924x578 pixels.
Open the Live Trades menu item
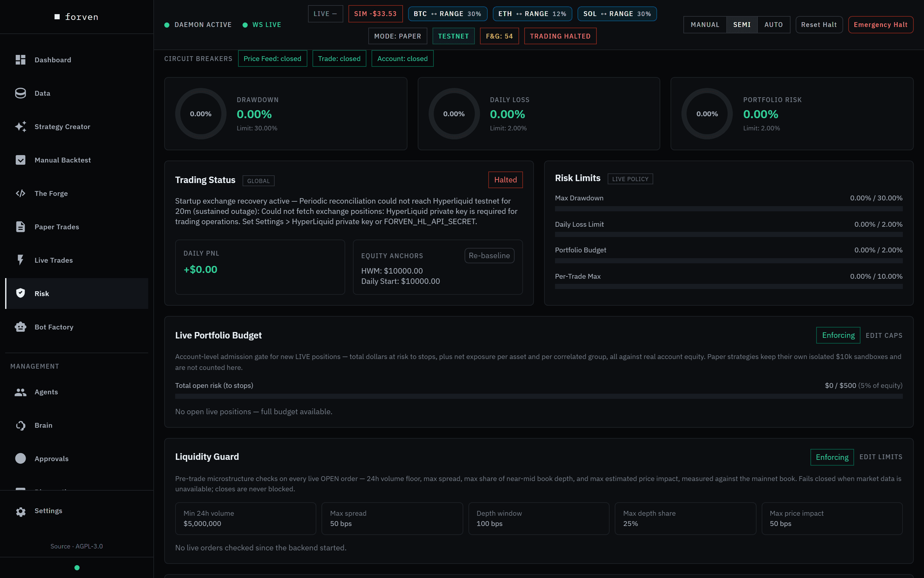point(77,260)
